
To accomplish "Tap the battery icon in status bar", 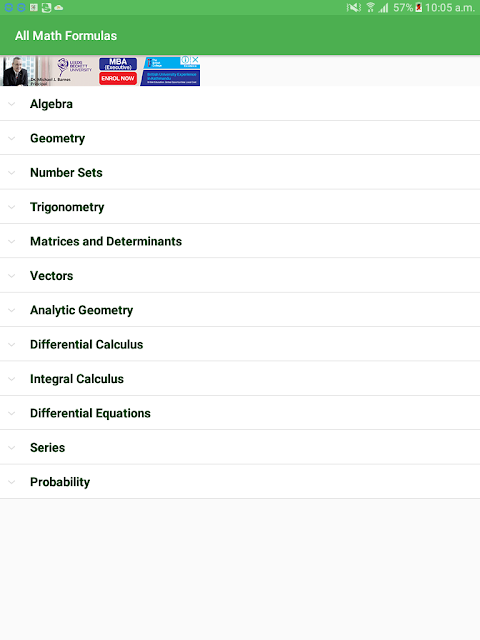I will pos(419,7).
